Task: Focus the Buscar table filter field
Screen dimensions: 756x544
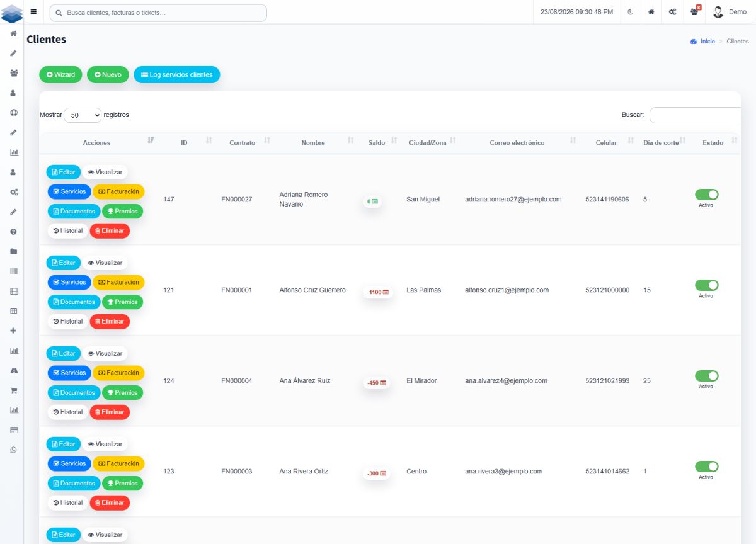Action: coord(695,115)
